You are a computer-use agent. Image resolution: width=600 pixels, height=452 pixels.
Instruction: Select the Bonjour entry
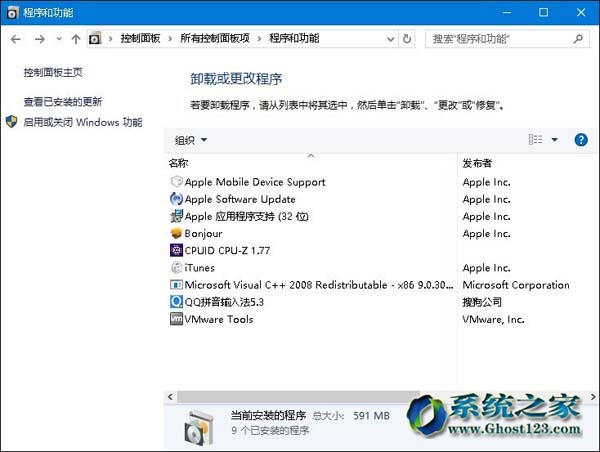[x=203, y=233]
